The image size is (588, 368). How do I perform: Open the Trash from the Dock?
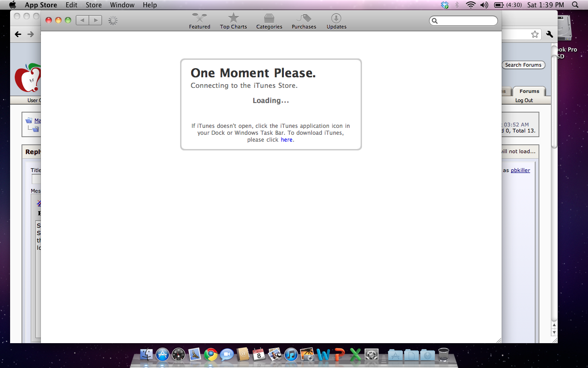click(x=443, y=355)
